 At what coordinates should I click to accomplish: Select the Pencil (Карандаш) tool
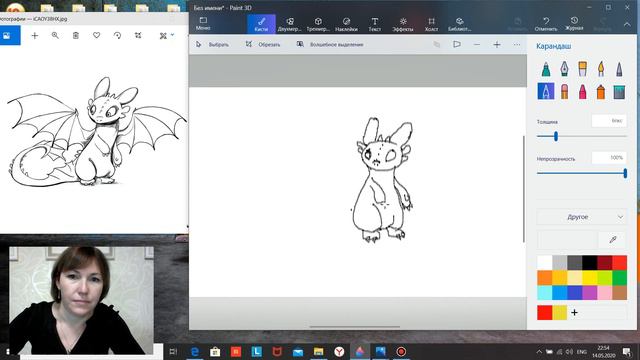[546, 91]
